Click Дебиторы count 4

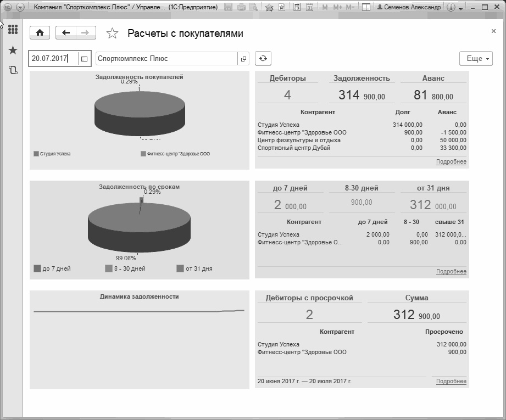click(287, 95)
